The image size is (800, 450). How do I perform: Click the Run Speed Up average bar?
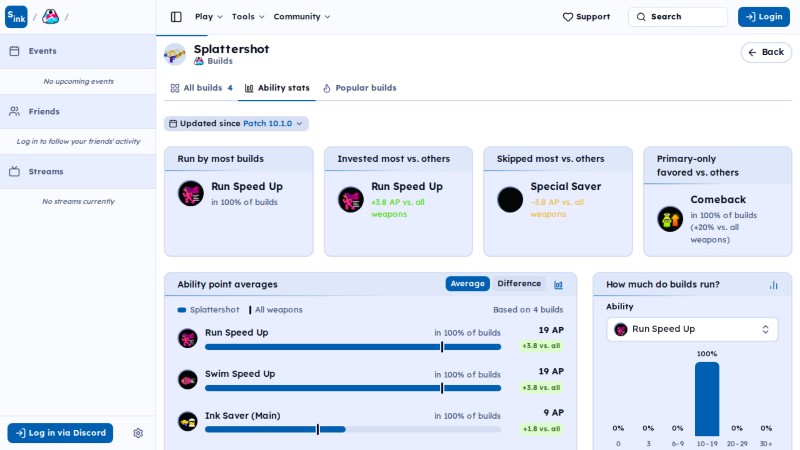353,347
